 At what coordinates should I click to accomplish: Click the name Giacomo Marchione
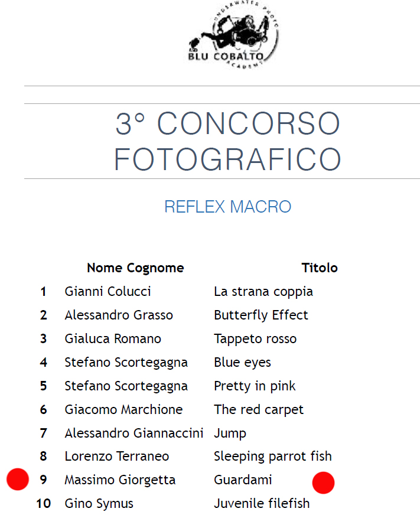tap(123, 409)
